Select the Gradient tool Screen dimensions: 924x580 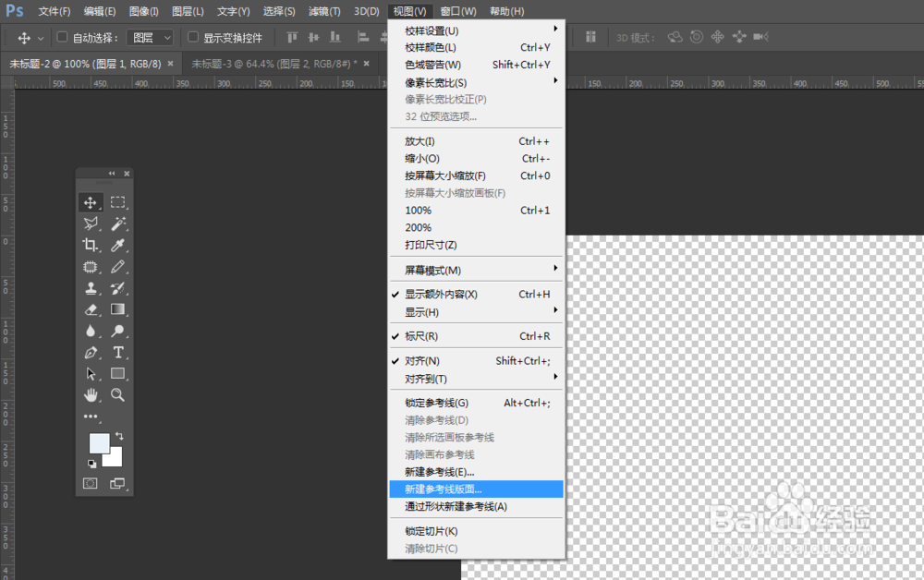click(117, 309)
